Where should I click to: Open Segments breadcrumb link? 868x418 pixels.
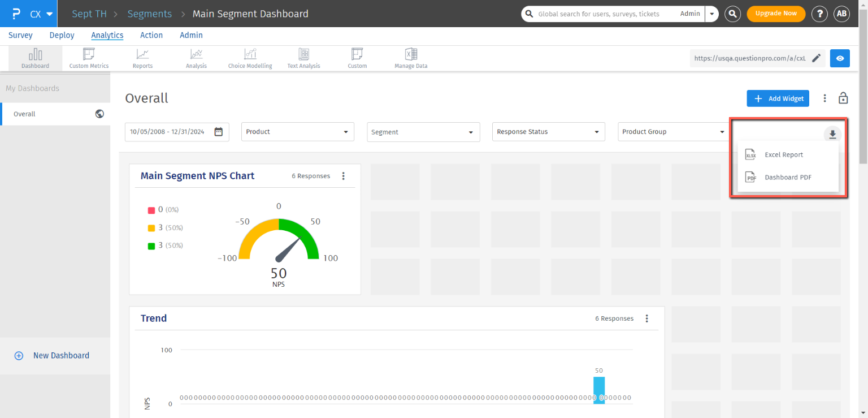(x=150, y=14)
